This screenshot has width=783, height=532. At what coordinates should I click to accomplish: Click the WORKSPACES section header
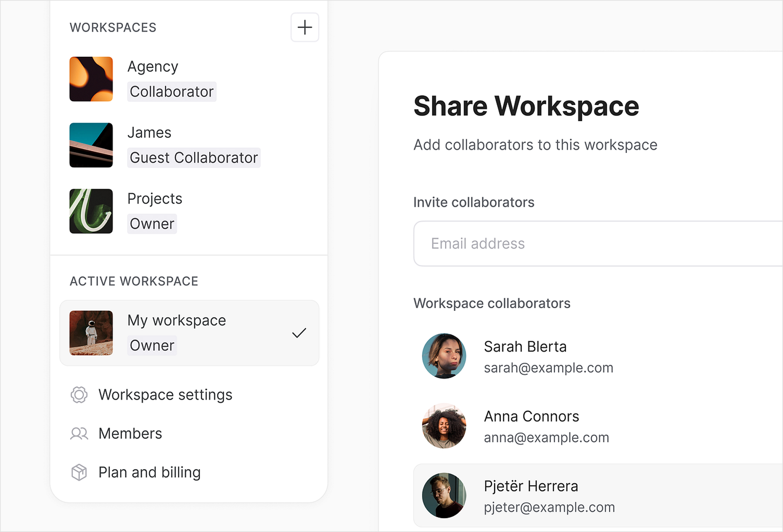113,27
